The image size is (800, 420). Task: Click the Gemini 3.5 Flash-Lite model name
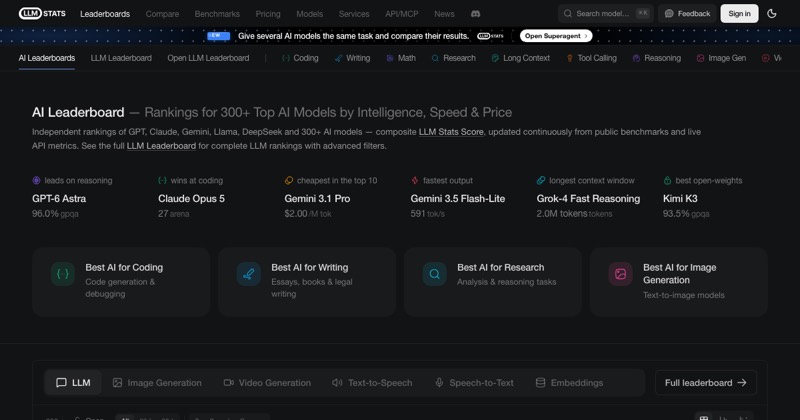[x=458, y=199]
